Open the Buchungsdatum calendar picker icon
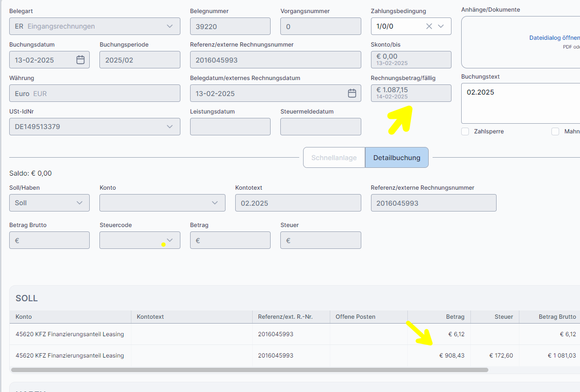Screen dimensions: 580x392 point(81,60)
